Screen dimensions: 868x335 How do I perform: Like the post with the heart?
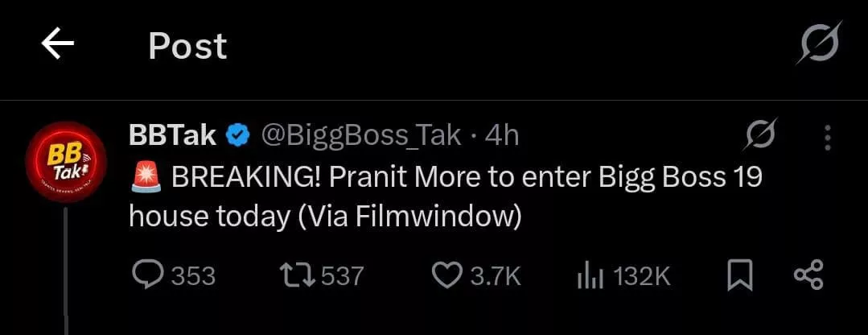tap(446, 276)
